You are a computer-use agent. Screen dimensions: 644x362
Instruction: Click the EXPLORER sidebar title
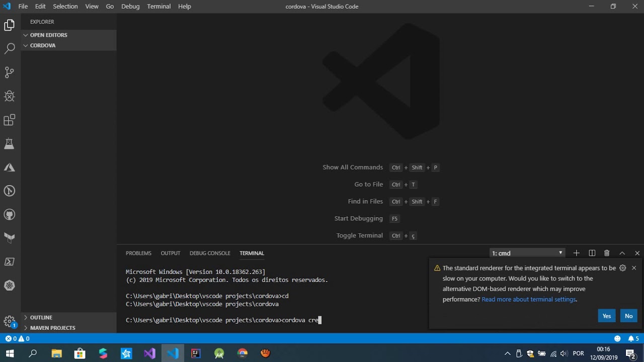click(x=42, y=22)
